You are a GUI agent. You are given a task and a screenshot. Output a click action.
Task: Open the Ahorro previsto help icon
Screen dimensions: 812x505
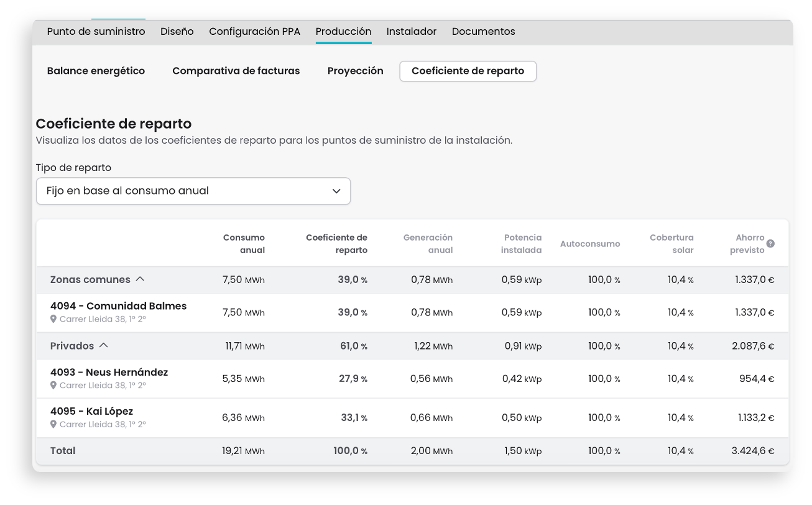(x=770, y=244)
